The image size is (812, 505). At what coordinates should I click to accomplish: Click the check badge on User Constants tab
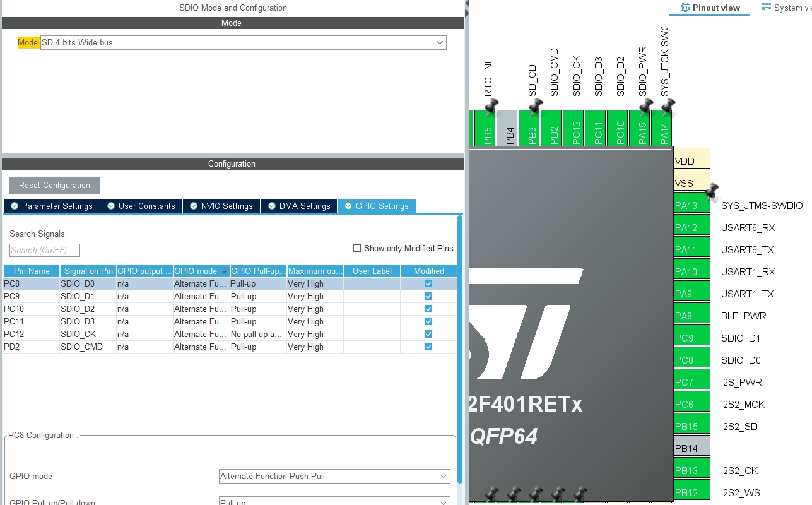(x=110, y=206)
